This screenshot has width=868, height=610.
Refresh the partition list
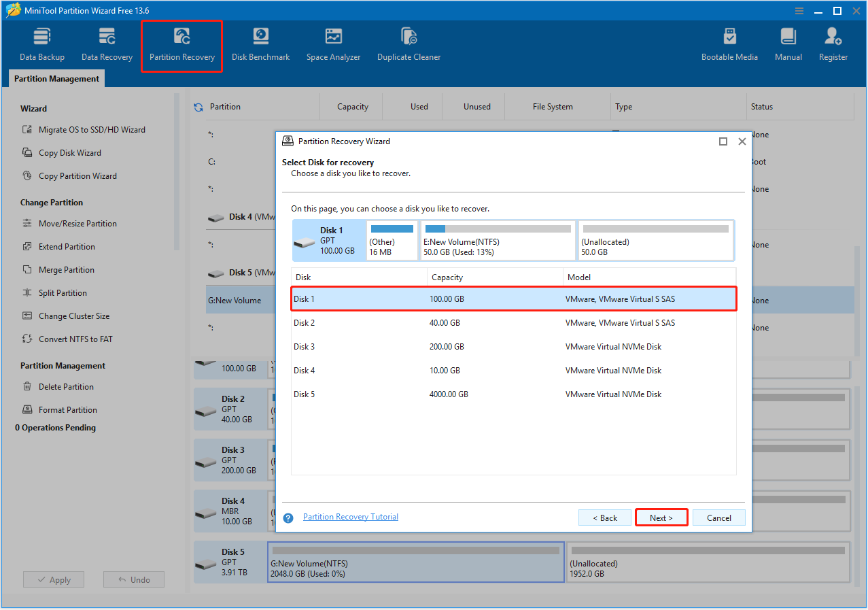coord(198,106)
